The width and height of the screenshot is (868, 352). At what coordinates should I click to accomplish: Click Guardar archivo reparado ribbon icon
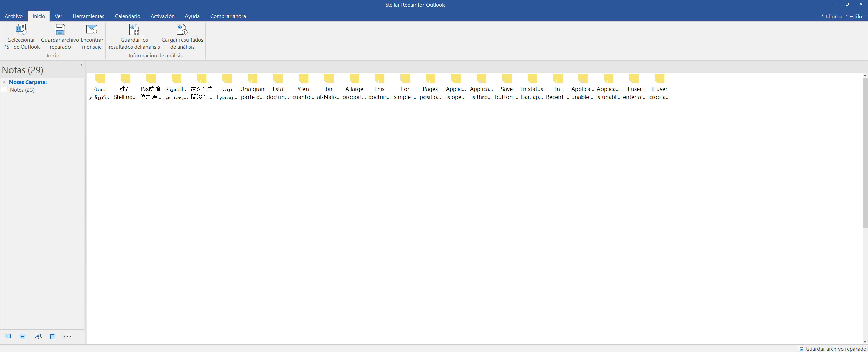coord(60,37)
